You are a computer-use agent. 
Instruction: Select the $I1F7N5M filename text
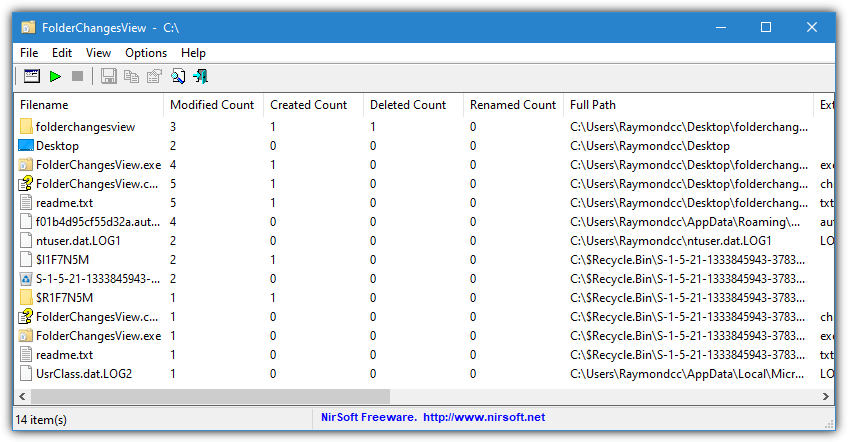click(x=62, y=260)
